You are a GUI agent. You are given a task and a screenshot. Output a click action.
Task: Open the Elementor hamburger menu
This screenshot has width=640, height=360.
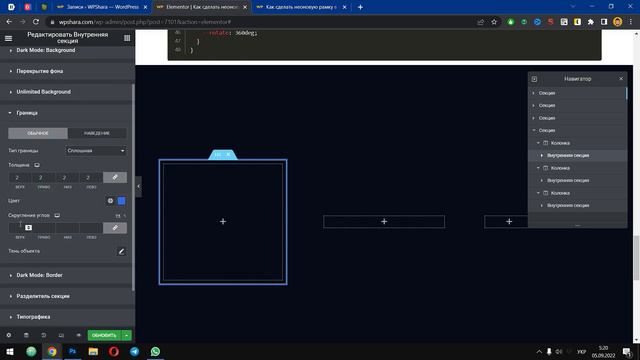click(x=9, y=38)
